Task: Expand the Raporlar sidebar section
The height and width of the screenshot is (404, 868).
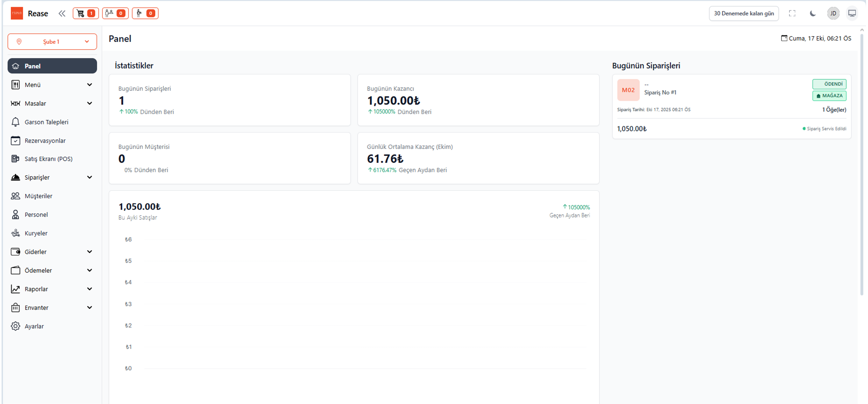Action: pyautogui.click(x=52, y=289)
